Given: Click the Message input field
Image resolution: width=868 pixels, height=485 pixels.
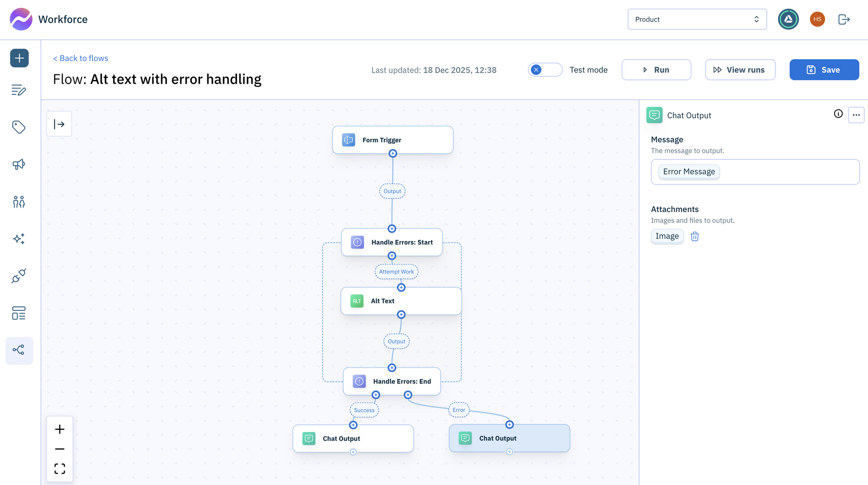Looking at the screenshot, I should tap(785, 172).
